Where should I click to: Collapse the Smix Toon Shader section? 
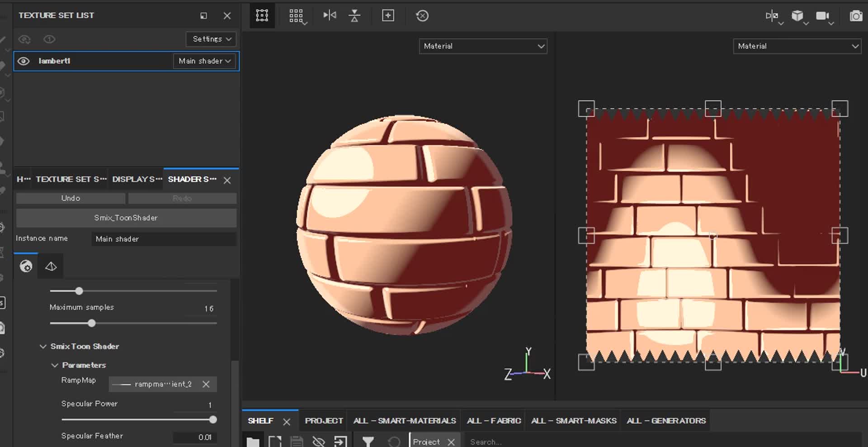pyautogui.click(x=43, y=347)
